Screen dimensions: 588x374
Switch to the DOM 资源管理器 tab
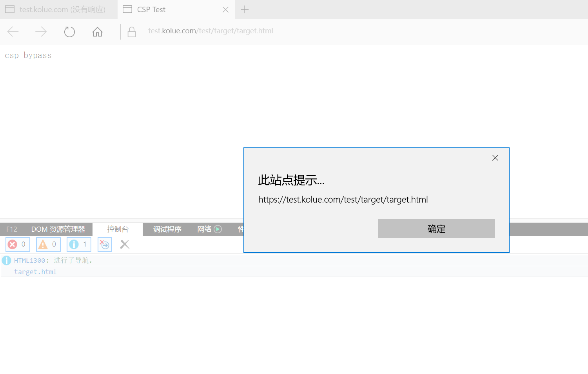click(x=58, y=229)
